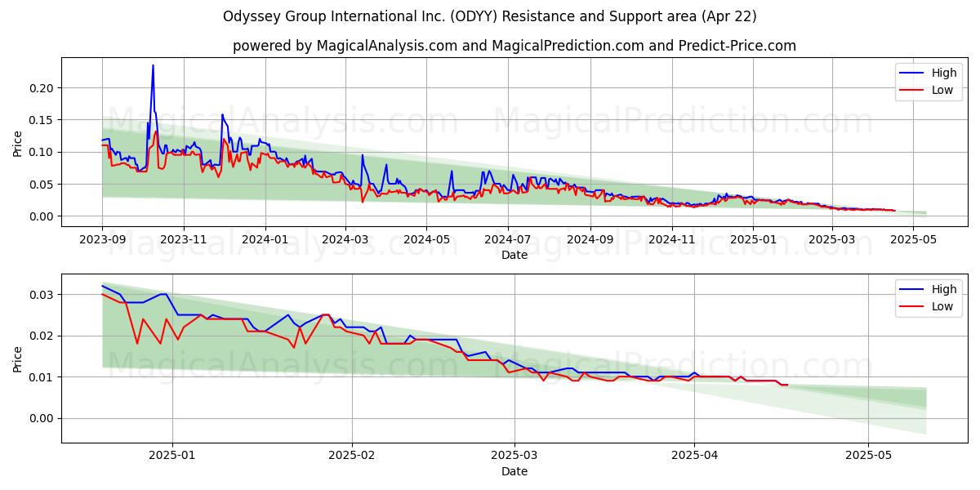980x490 pixels.
Task: Click the end of the price line in bottom chart
Action: [x=787, y=385]
